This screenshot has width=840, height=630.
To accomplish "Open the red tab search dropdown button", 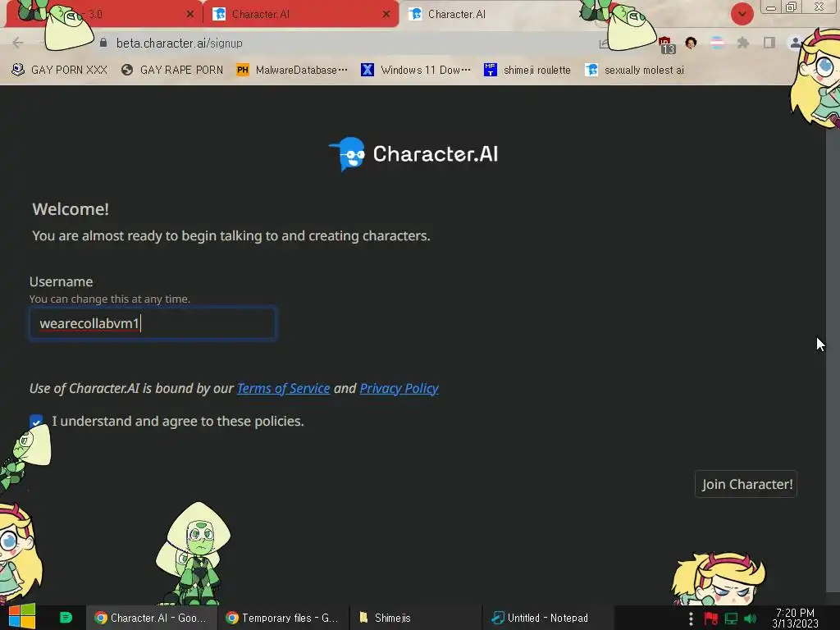I will tap(742, 14).
